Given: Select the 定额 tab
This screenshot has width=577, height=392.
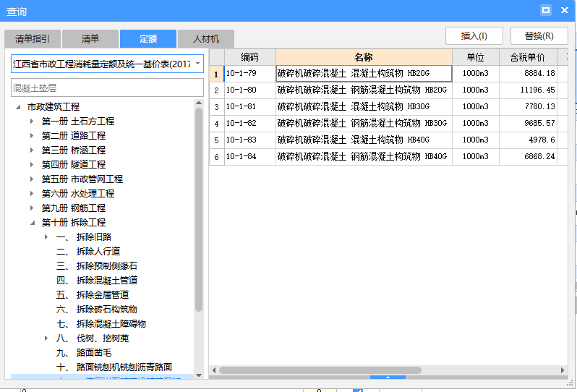Looking at the screenshot, I should [148, 39].
